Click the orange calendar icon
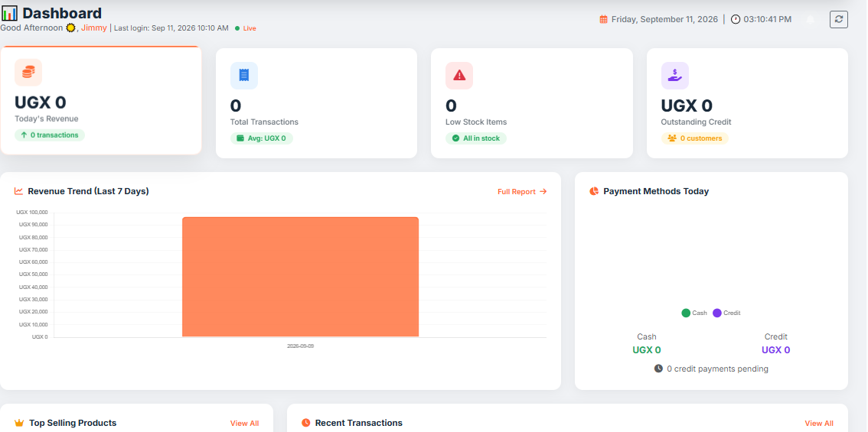 tap(604, 19)
